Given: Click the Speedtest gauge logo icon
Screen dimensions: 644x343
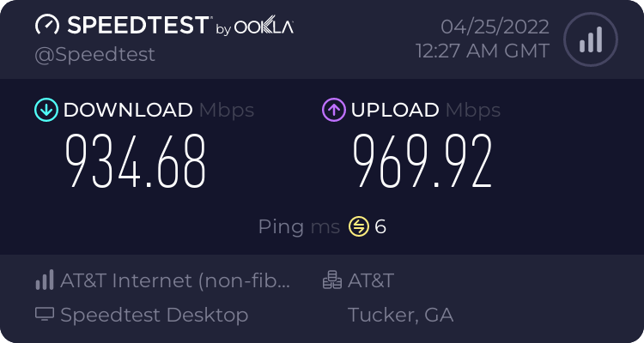Looking at the screenshot, I should [x=49, y=26].
